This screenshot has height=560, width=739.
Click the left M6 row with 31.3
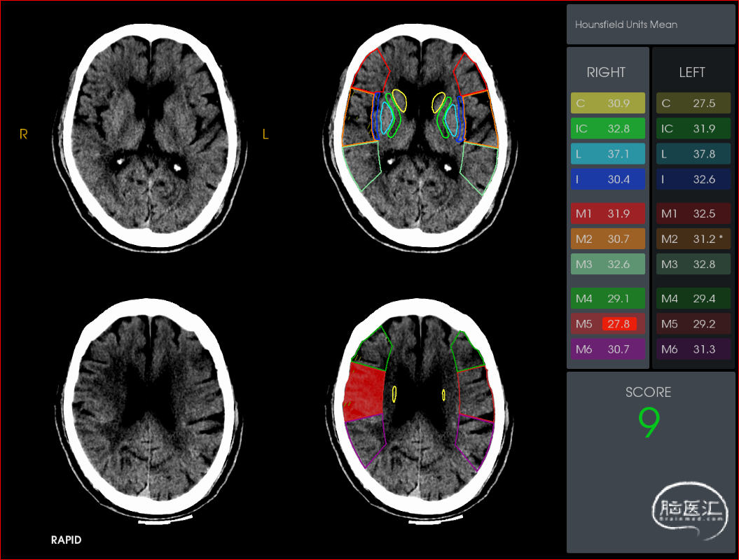point(693,349)
